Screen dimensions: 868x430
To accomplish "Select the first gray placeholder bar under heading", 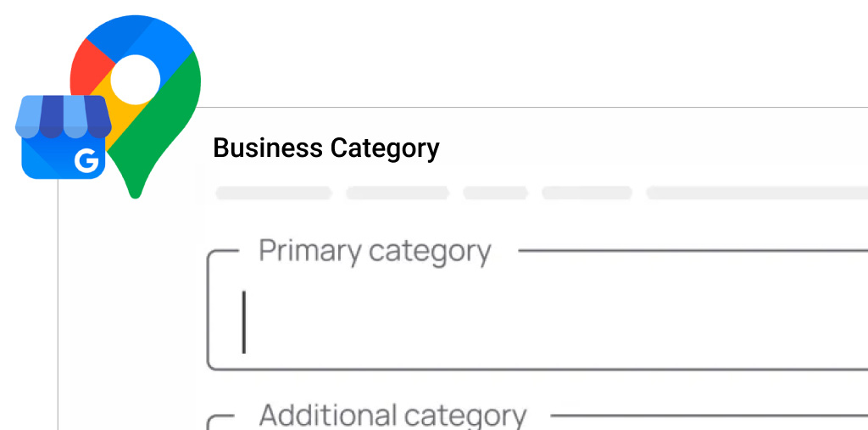I will [273, 193].
